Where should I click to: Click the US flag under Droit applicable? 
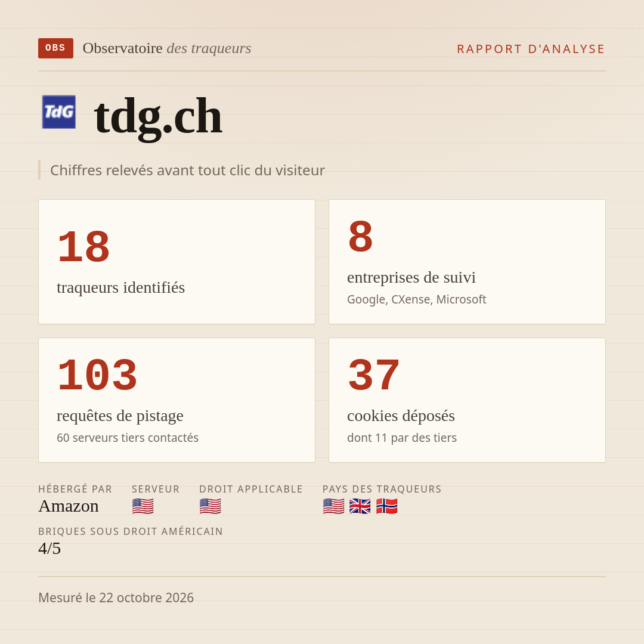210,506
